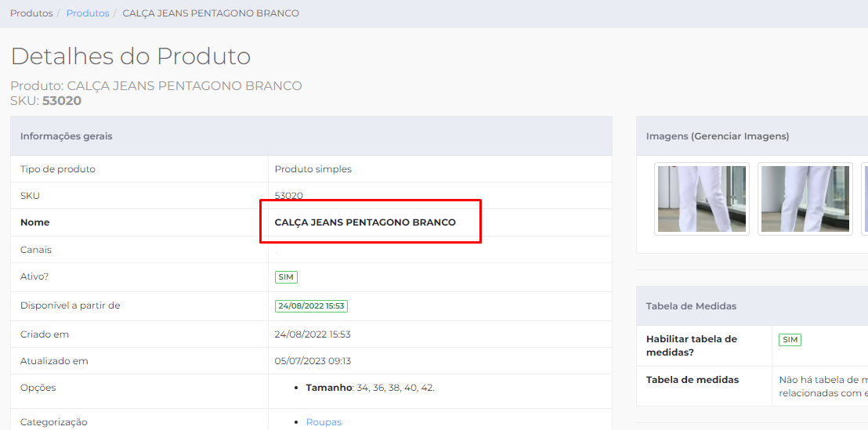Select the SKU 53020 subtitle under heading
Image resolution: width=868 pixels, height=430 pixels.
point(46,101)
